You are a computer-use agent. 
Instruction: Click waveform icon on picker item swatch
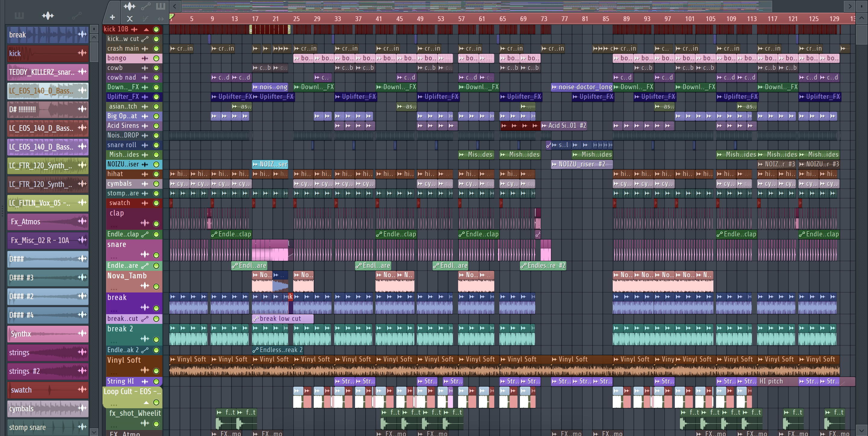(82, 390)
